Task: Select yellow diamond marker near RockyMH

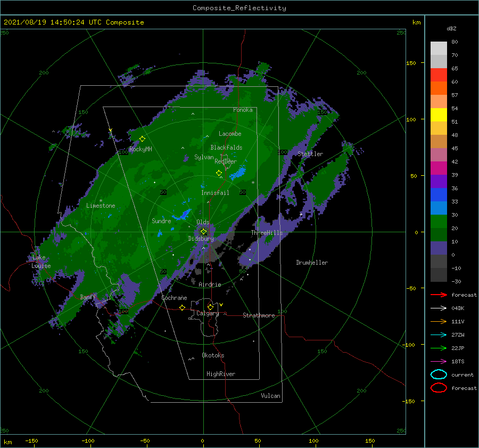Action: (x=142, y=139)
